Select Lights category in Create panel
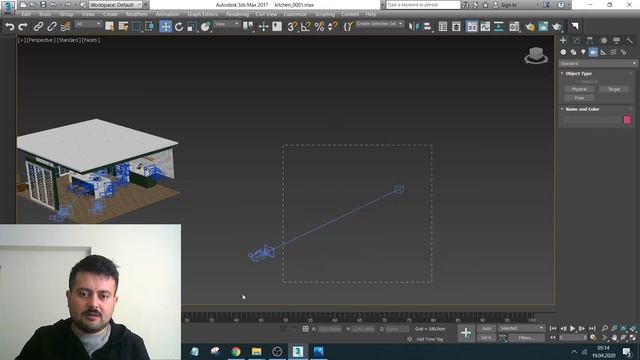The width and height of the screenshot is (640, 360). click(x=583, y=52)
